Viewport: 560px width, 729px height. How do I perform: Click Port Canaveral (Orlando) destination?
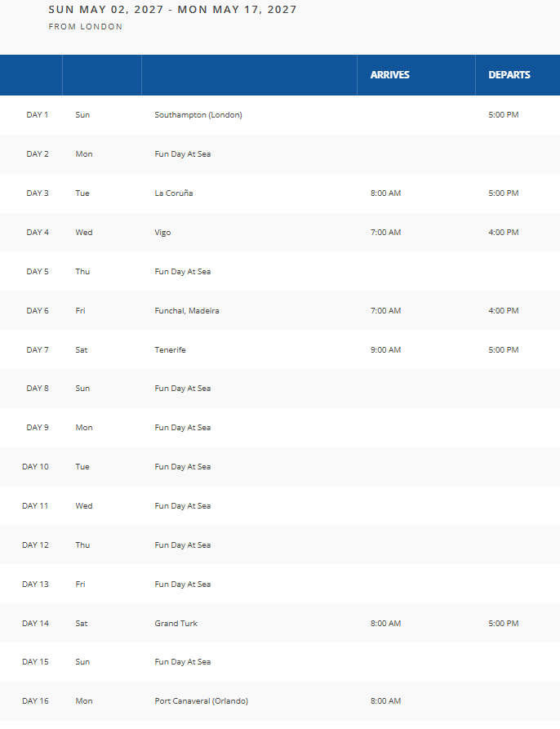coord(201,701)
